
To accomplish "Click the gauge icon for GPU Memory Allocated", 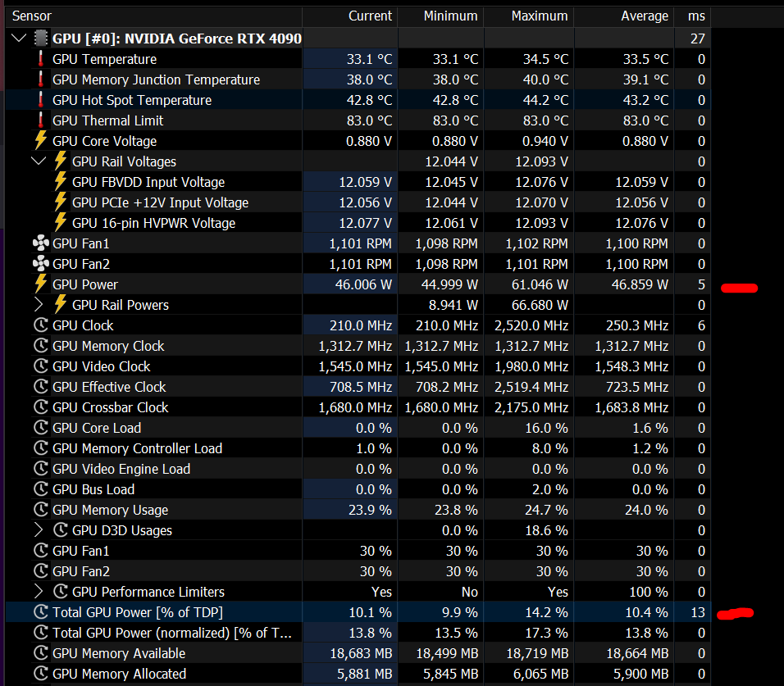I will (40, 673).
